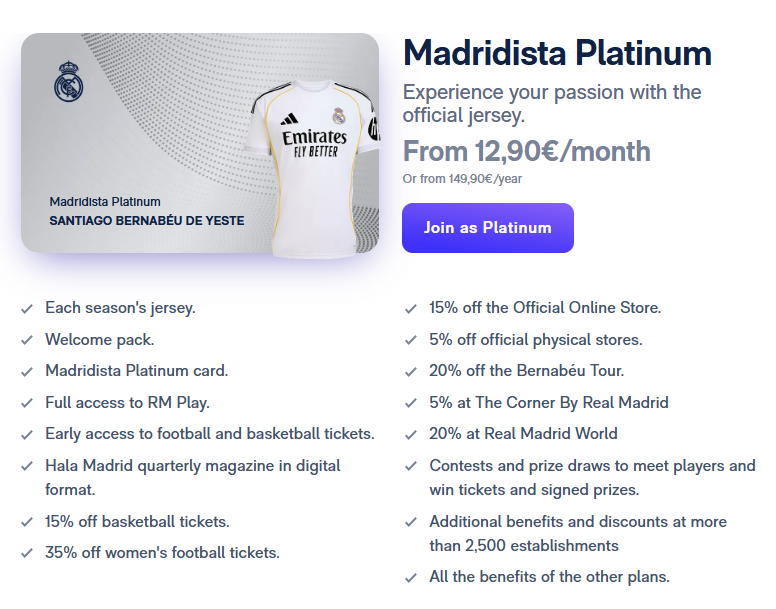
Task: Click the Madridista Platinum heading
Action: coord(557,52)
